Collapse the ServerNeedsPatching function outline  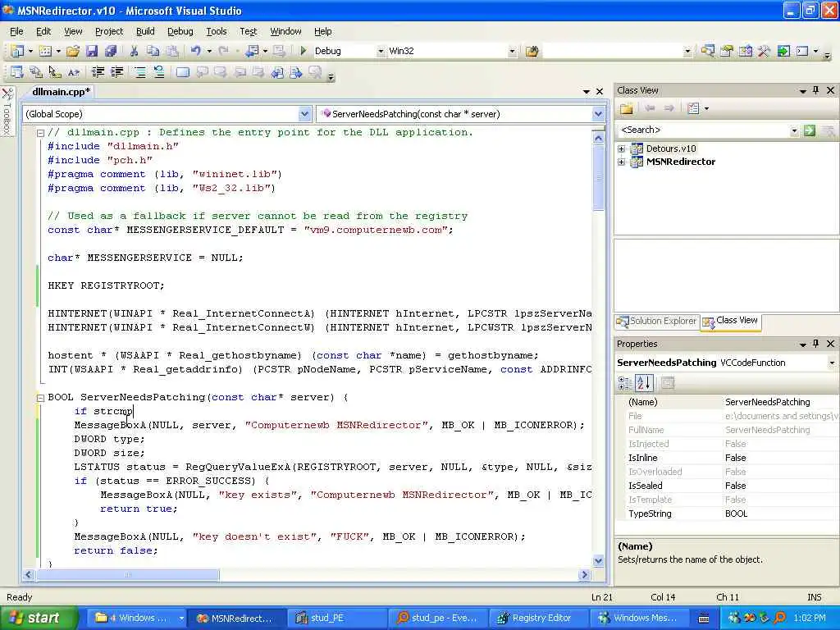click(x=40, y=398)
